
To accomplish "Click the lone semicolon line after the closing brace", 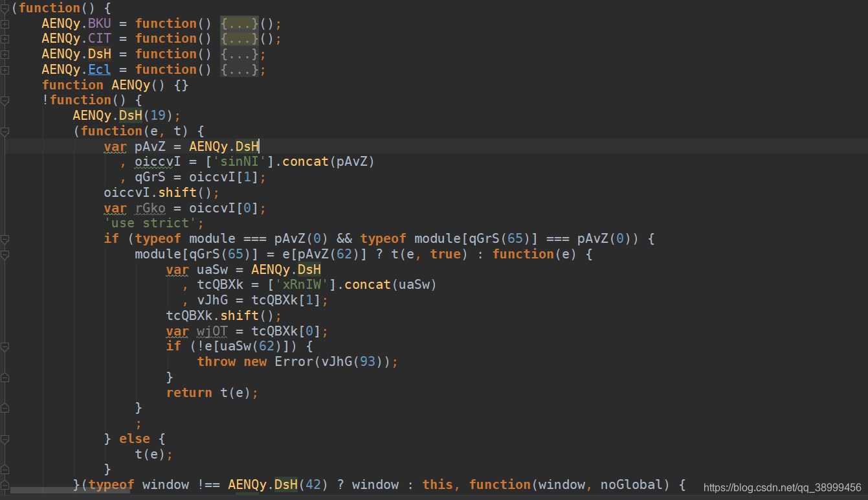I will (x=139, y=423).
